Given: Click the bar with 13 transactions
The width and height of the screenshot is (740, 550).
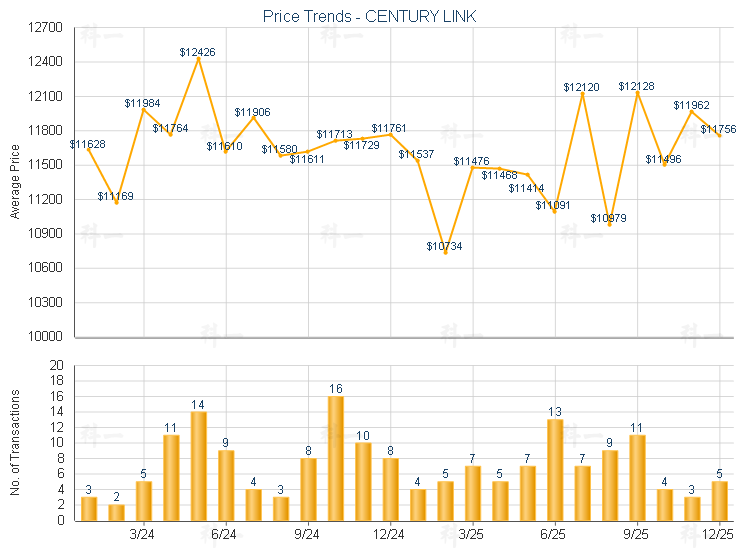Looking at the screenshot, I should pyautogui.click(x=555, y=470).
